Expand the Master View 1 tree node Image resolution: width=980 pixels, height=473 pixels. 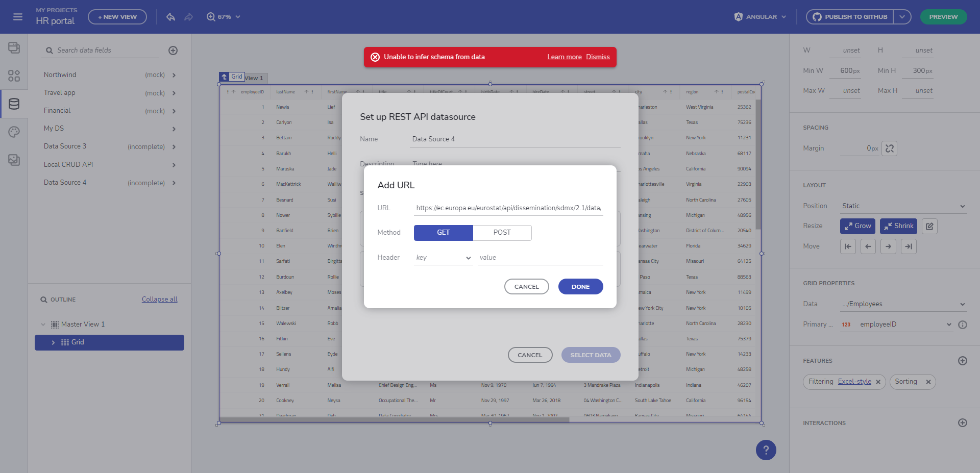(x=43, y=325)
